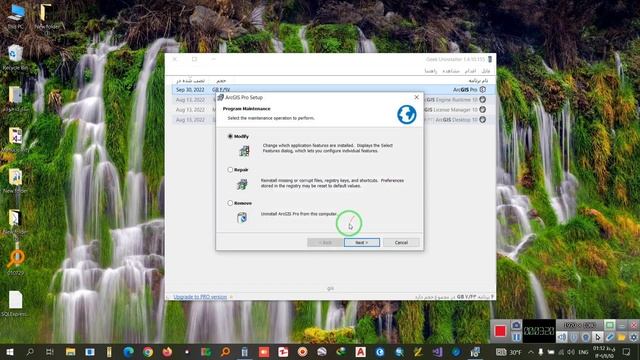Click the 'gis' search text in Geek Uninstaller
Image resolution: width=640 pixels, height=360 pixels.
(330, 289)
